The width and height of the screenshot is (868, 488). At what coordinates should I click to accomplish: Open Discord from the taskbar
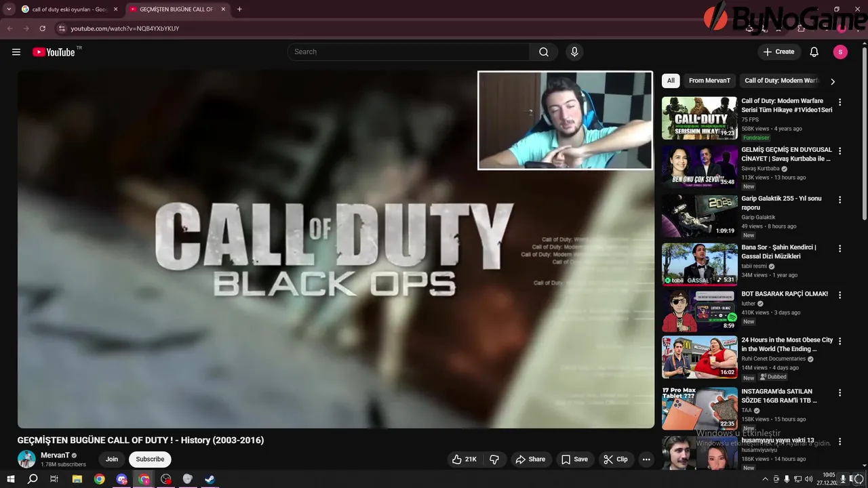point(121,479)
